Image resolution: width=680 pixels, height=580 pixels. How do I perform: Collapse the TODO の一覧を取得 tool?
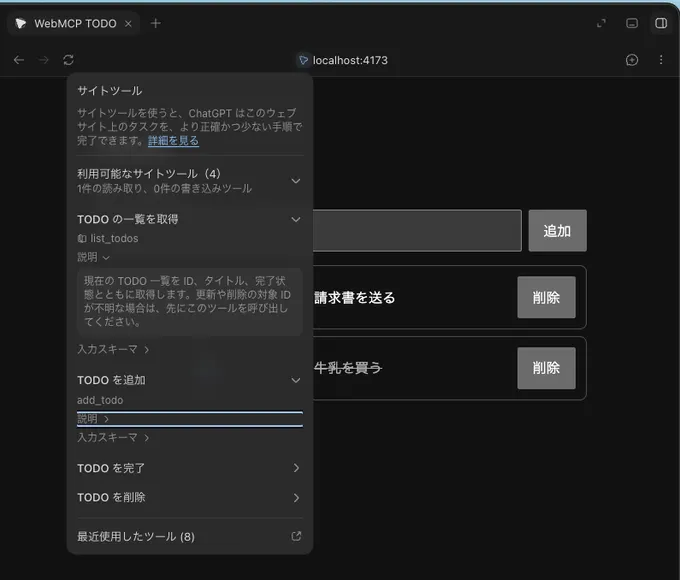tap(296, 220)
